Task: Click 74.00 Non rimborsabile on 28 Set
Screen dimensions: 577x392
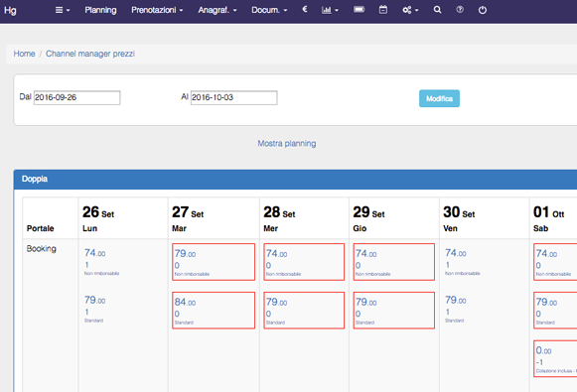Action: click(x=304, y=262)
